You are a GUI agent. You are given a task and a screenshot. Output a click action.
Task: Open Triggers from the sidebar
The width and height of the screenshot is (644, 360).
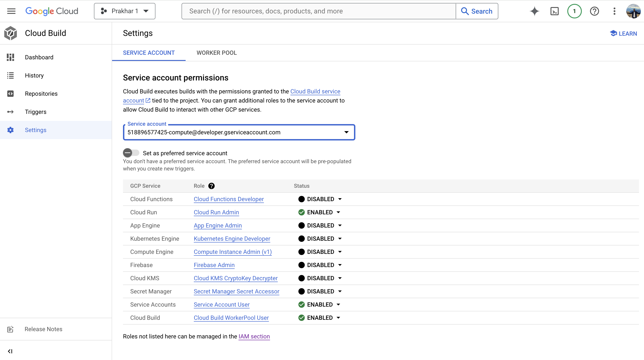(x=35, y=112)
